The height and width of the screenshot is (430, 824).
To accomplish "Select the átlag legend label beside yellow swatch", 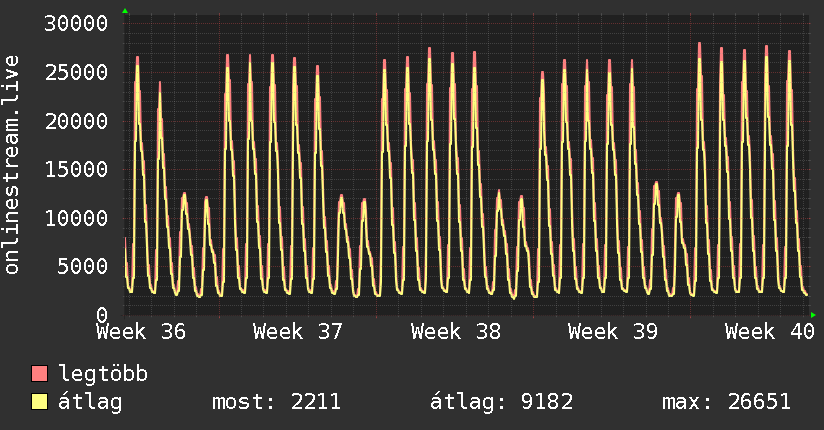I will point(90,402).
